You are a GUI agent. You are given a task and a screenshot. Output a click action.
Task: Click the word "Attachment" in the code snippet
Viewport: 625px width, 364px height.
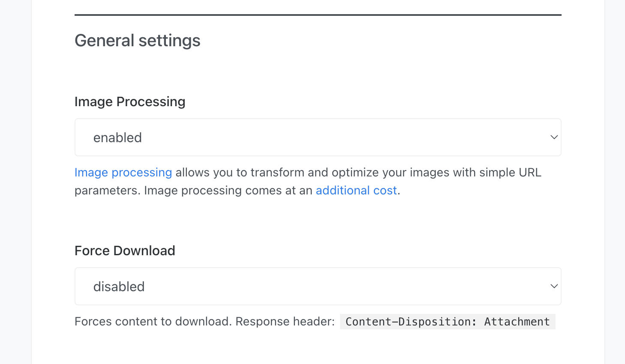[517, 322]
